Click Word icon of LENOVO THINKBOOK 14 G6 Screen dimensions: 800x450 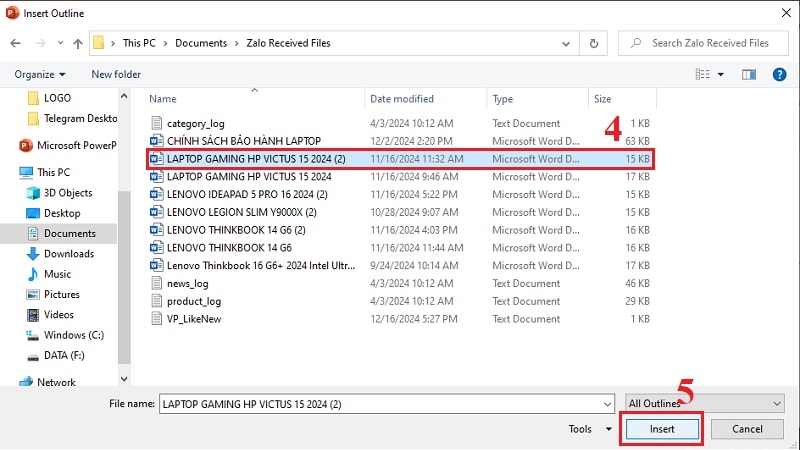tap(156, 248)
